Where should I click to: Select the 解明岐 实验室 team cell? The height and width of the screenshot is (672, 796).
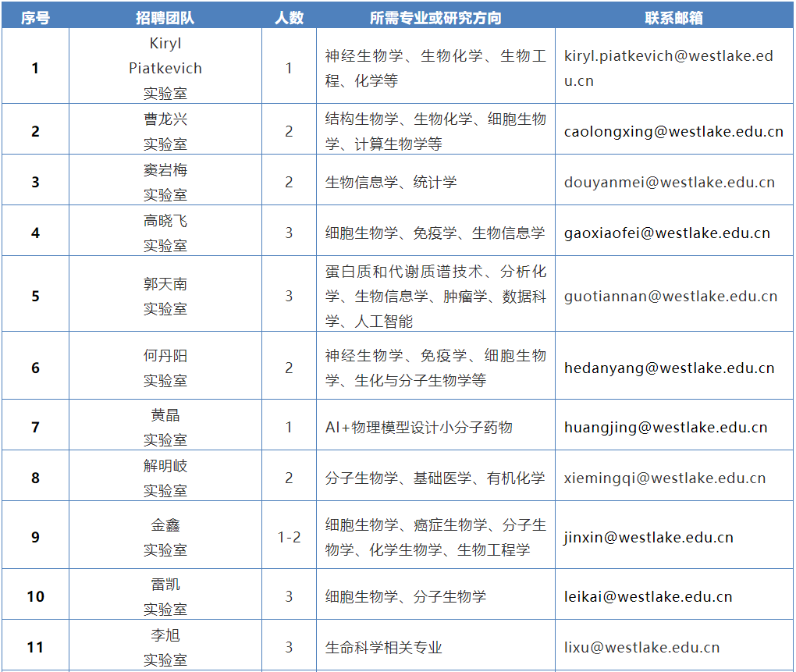165,475
